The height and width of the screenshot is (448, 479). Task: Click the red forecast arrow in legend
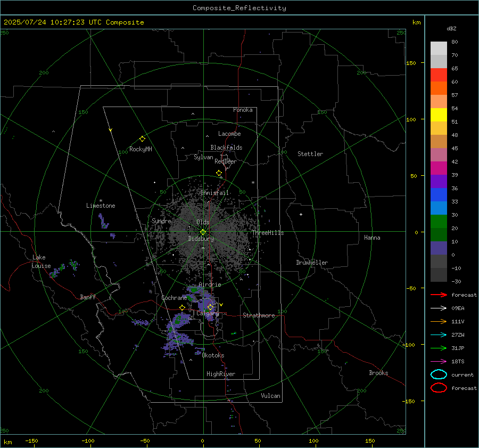click(439, 295)
